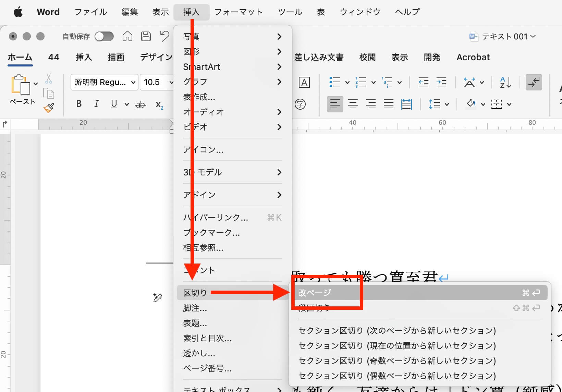Screen dimensions: 562x392
Task: Apply Strikethrough formatting
Action: pyautogui.click(x=140, y=105)
